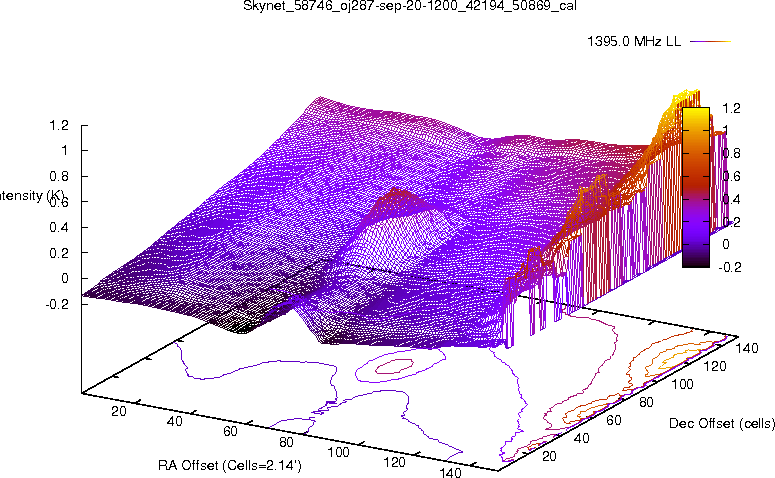Click the 20 tick on the Dec Offset axis
Image resolution: width=775 pixels, height=478 pixels.
[x=549, y=456]
